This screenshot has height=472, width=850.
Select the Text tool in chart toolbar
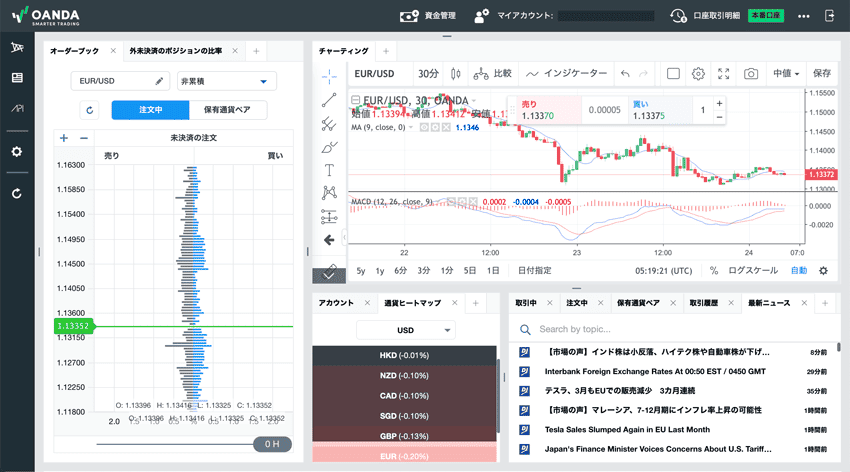point(329,170)
